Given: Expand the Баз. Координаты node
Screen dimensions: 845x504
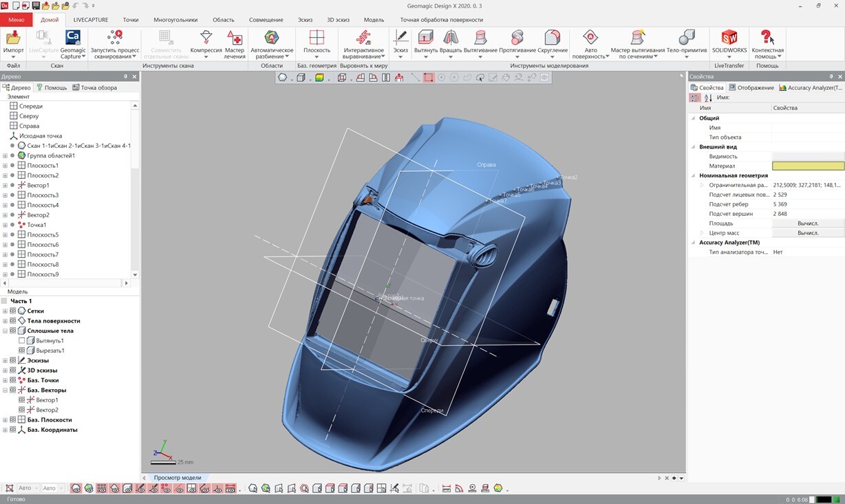Looking at the screenshot, I should tap(5, 430).
